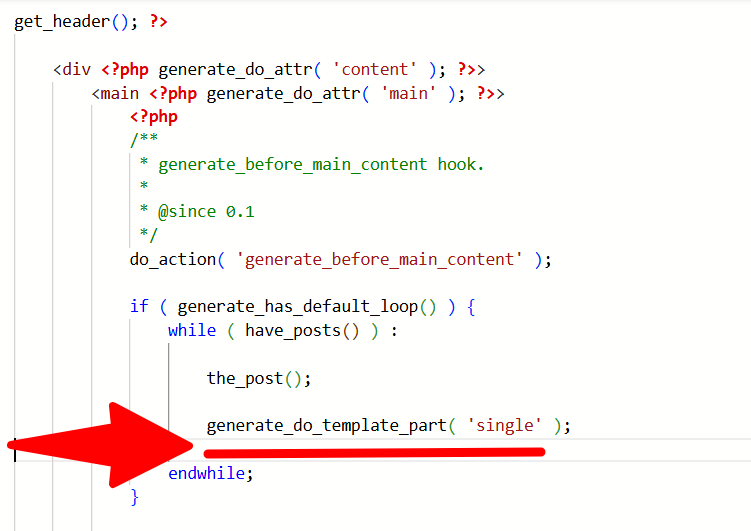Click have_posts() in the while condition
The image size is (751, 531).
click(302, 330)
